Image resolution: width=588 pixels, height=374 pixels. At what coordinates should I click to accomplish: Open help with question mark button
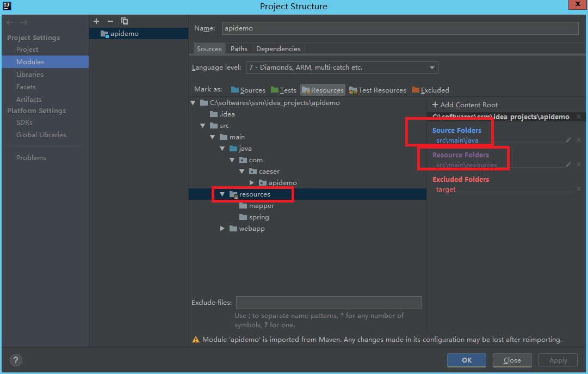pyautogui.click(x=16, y=360)
